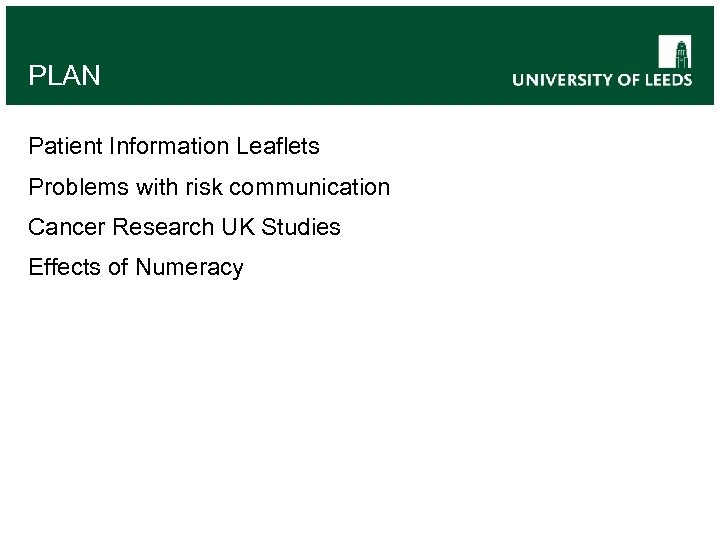This screenshot has height=540, width=720.
Task: Click the word UNIVERSITY in the wordmark
Action: pos(556,80)
